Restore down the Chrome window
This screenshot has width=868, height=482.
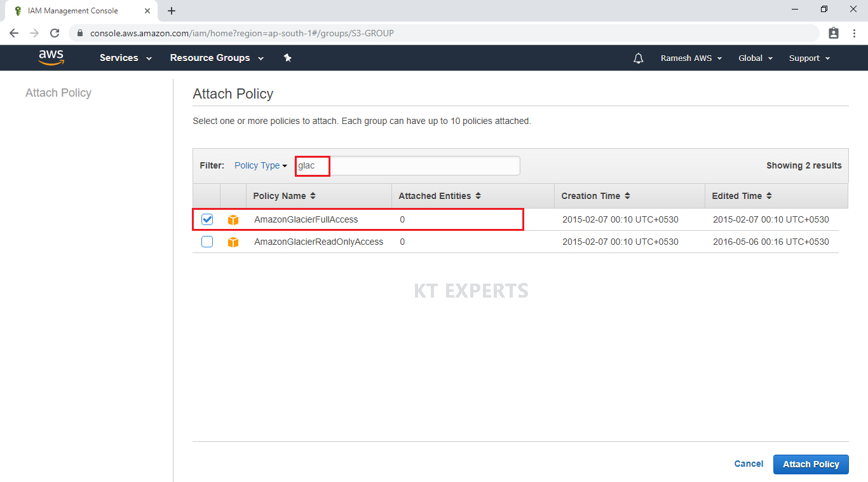pos(824,10)
